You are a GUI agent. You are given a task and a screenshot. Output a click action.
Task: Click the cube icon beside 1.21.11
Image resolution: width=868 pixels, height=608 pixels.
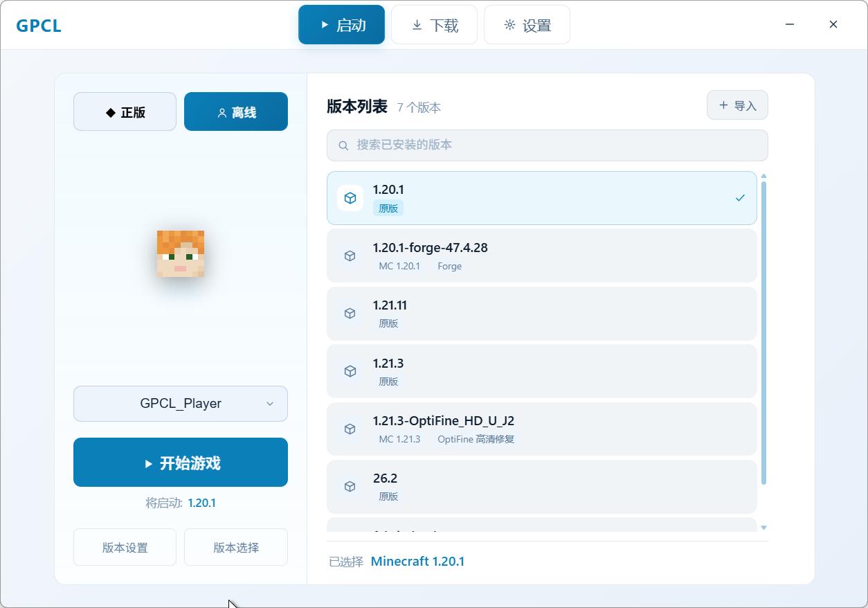tap(350, 314)
